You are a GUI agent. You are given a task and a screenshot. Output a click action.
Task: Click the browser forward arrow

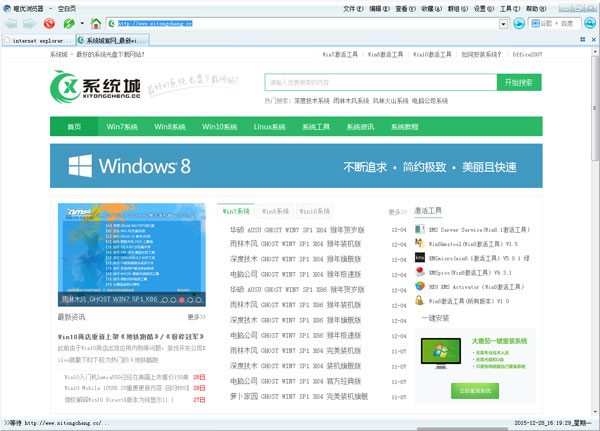pyautogui.click(x=29, y=24)
